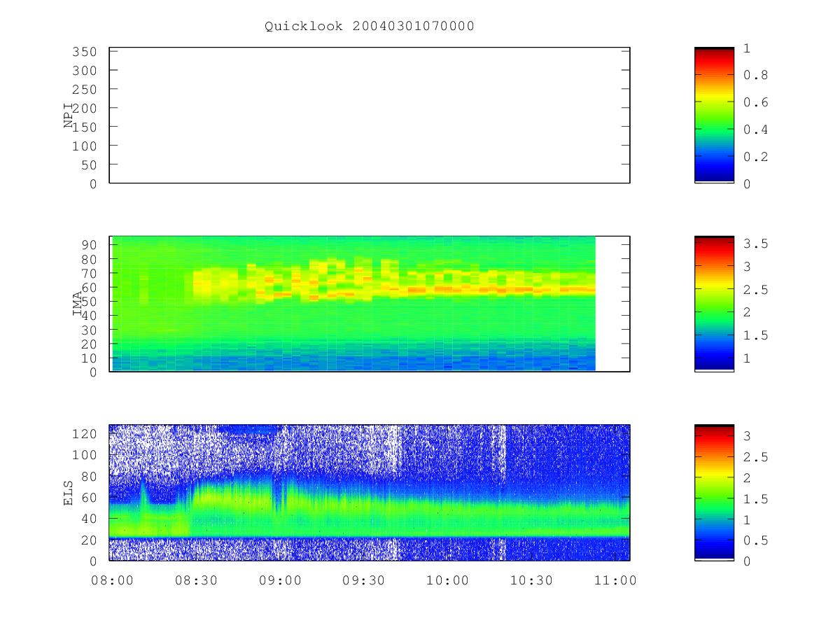The width and height of the screenshot is (840, 630).
Task: Click the '80' tick on the ELS axis
Action: point(88,477)
